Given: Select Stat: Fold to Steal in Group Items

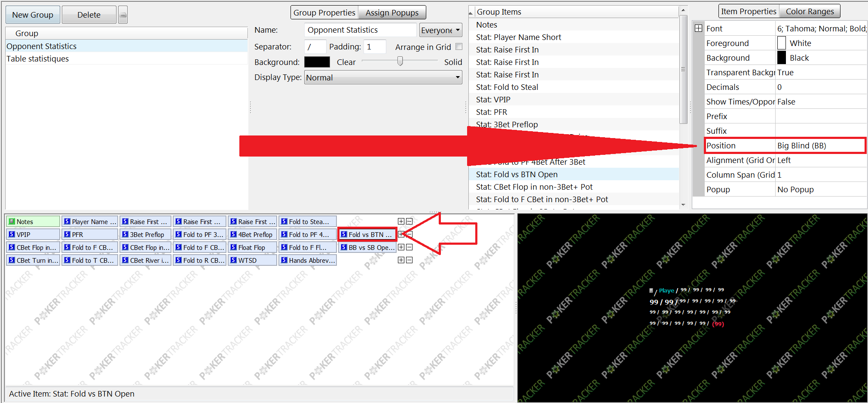Looking at the screenshot, I should coord(574,87).
